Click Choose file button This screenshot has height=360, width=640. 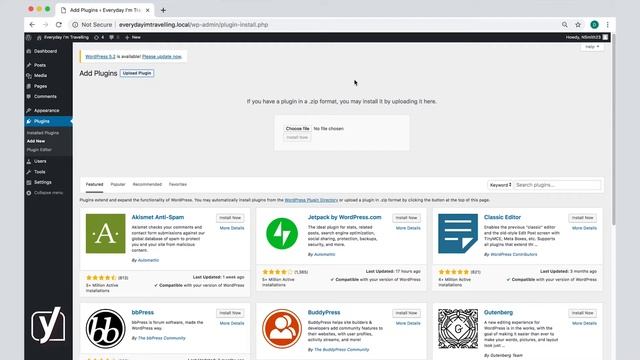click(298, 129)
